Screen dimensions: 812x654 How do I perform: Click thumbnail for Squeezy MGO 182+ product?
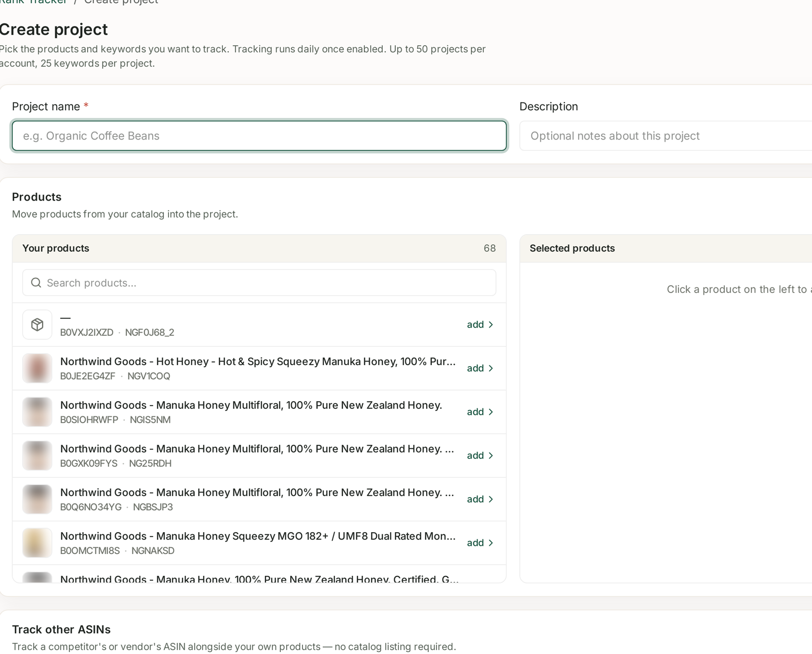pos(37,543)
